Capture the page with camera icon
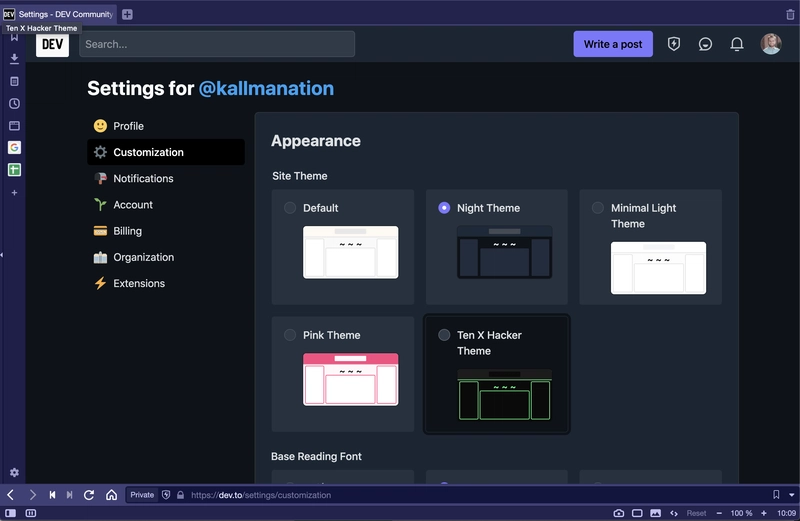This screenshot has width=800, height=521. (x=618, y=513)
